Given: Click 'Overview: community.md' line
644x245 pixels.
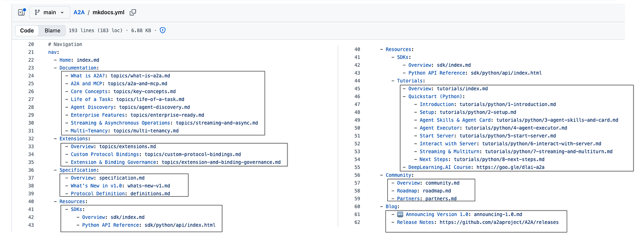Looking at the screenshot, I should [x=425, y=182].
